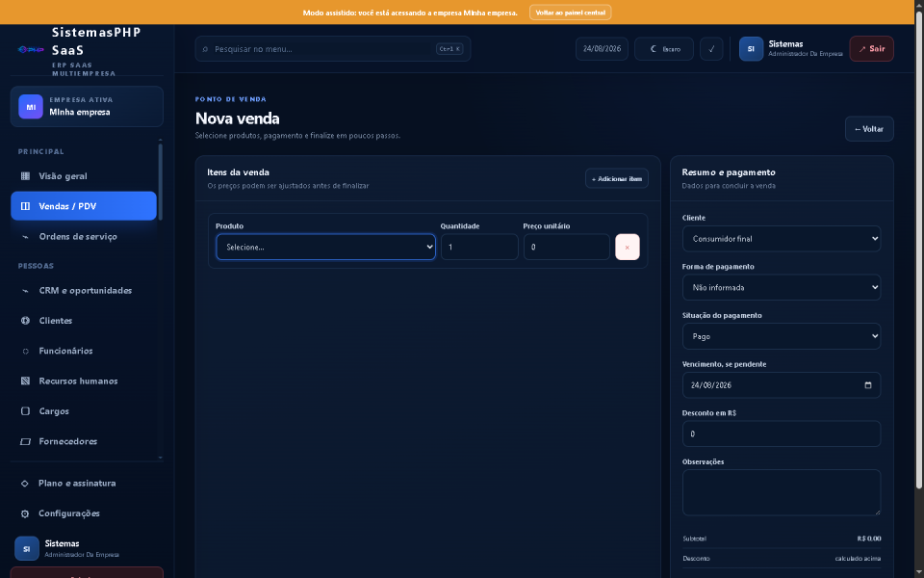Click the 'Resumo e pagamento' heading
The width and height of the screenshot is (924, 578).
729,172
